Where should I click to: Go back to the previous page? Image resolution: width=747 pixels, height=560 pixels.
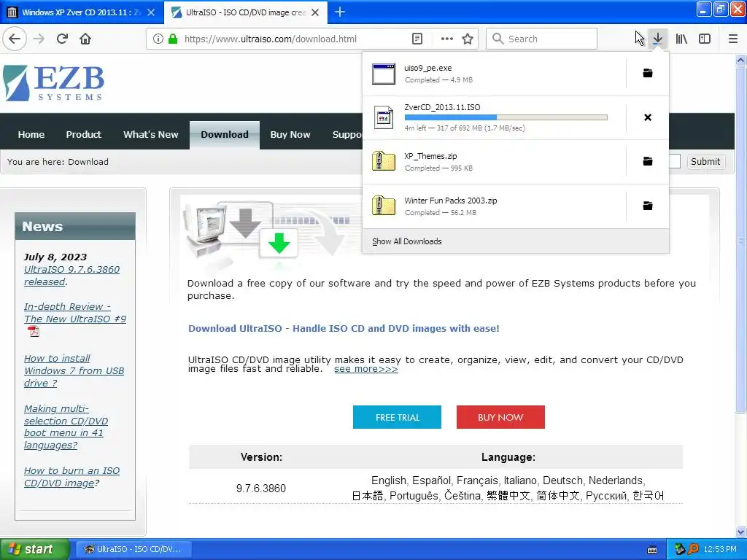point(15,39)
